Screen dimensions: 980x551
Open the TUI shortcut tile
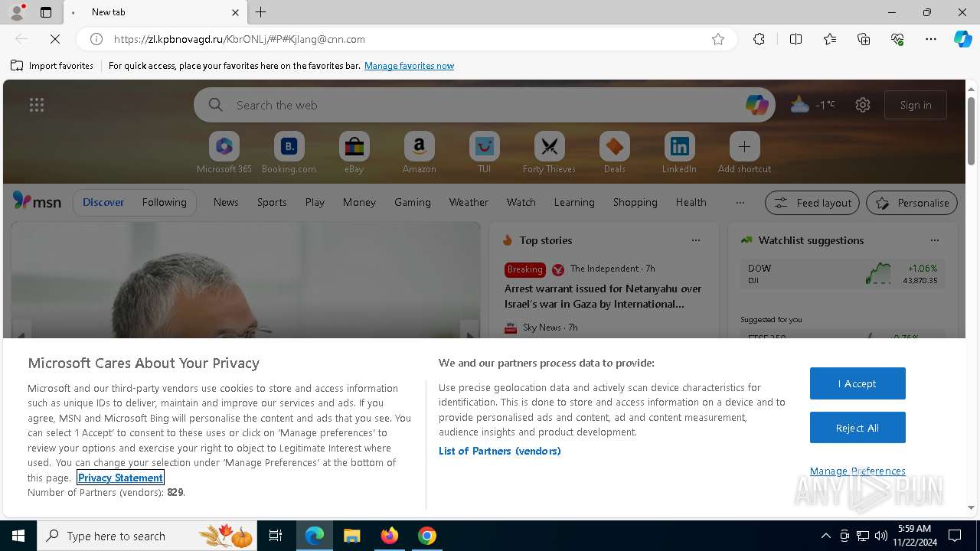pos(484,153)
